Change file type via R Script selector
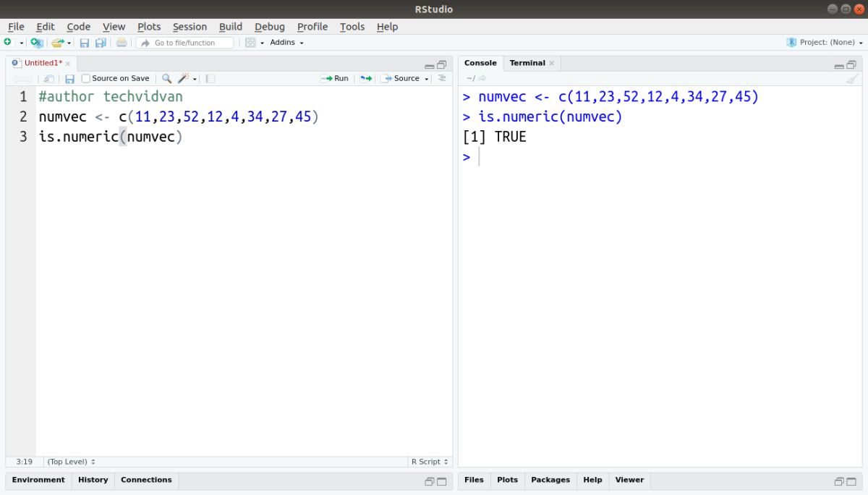The width and height of the screenshot is (868, 495). (x=430, y=462)
